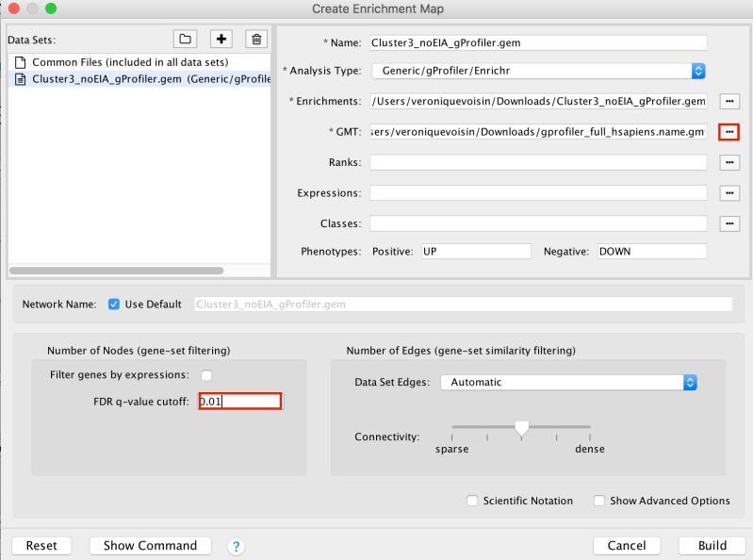Click the red close window button
The width and height of the screenshot is (753, 560).
pos(14,8)
